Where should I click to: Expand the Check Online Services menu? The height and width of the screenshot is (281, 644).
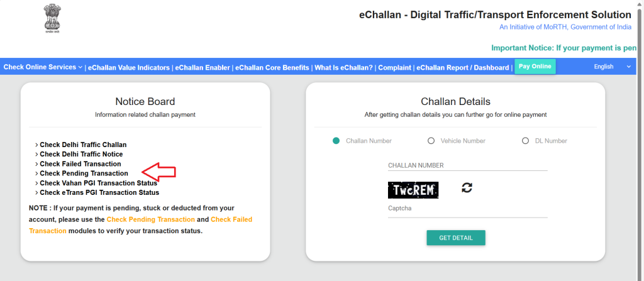click(43, 67)
